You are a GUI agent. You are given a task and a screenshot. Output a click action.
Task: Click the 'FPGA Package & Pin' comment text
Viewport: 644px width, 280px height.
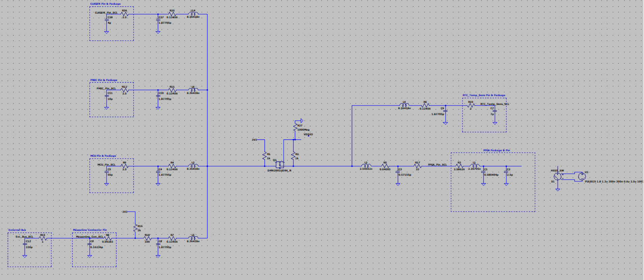click(x=497, y=150)
